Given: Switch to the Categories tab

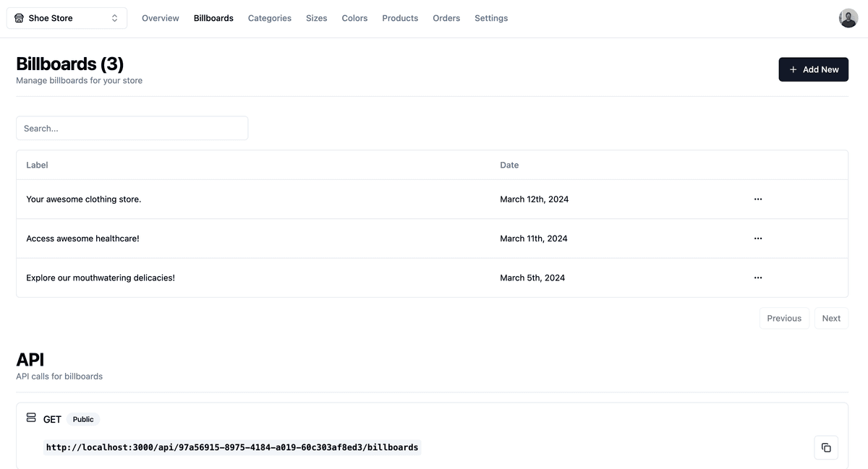Looking at the screenshot, I should pos(269,18).
